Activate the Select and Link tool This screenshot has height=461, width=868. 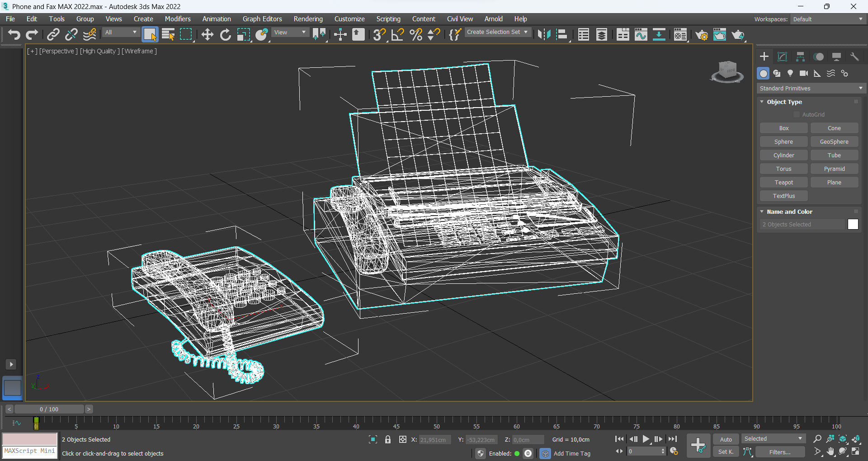click(53, 35)
